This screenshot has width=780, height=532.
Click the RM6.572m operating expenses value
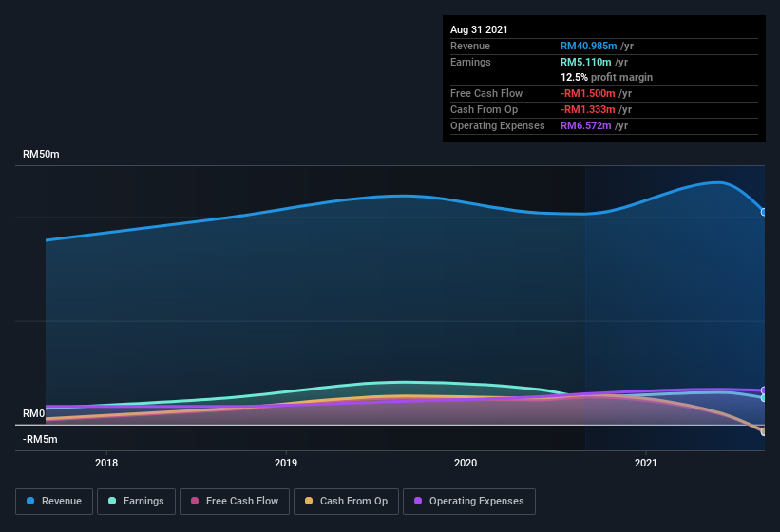click(586, 125)
